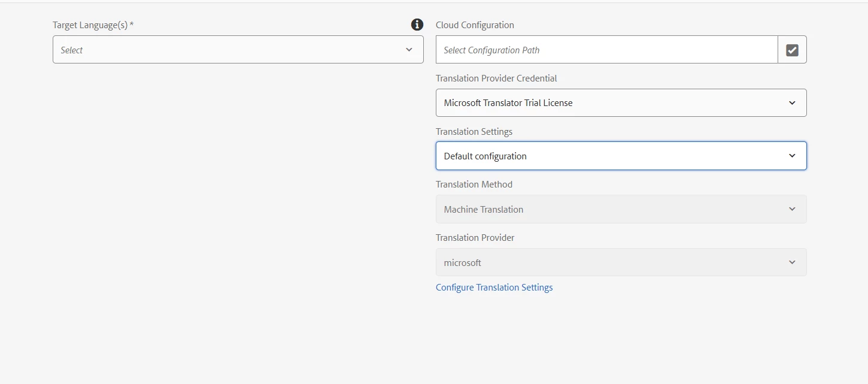
Task: Click the Translation Provider Credential label
Action: [496, 78]
